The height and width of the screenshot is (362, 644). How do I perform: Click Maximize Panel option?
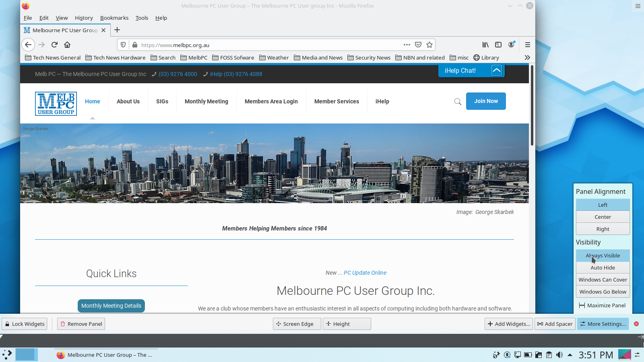point(603,305)
